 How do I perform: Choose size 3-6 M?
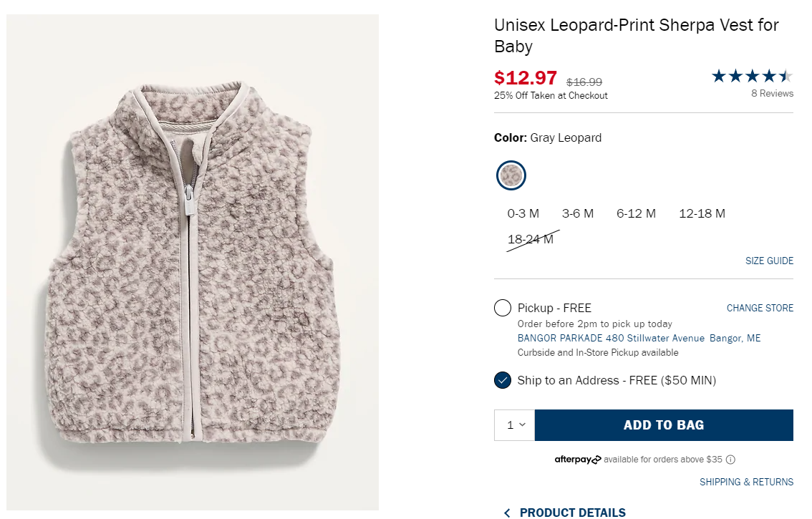coord(578,213)
